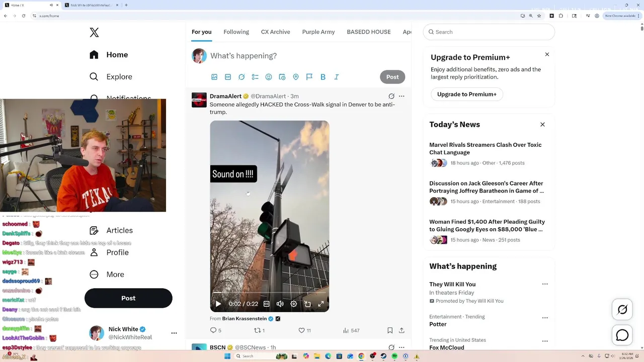The width and height of the screenshot is (644, 362).
Task: Open DramaAlert profile avatar
Action: [x=199, y=100]
